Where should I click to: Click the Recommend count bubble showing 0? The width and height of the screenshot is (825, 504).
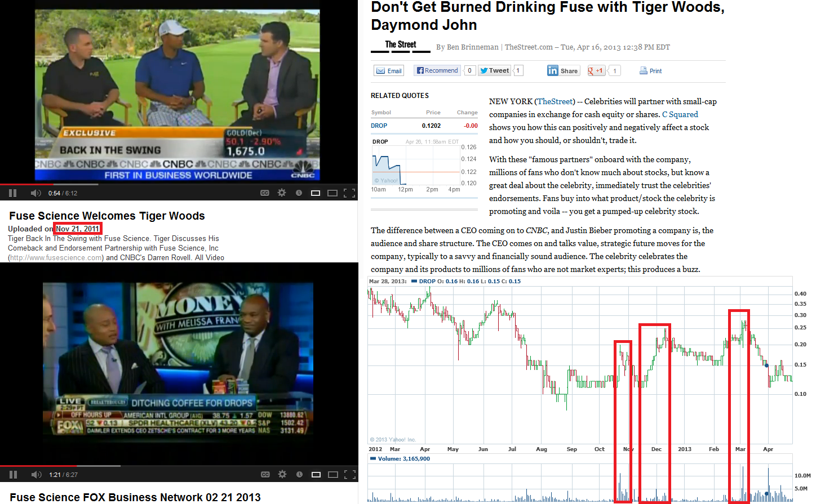coord(469,70)
